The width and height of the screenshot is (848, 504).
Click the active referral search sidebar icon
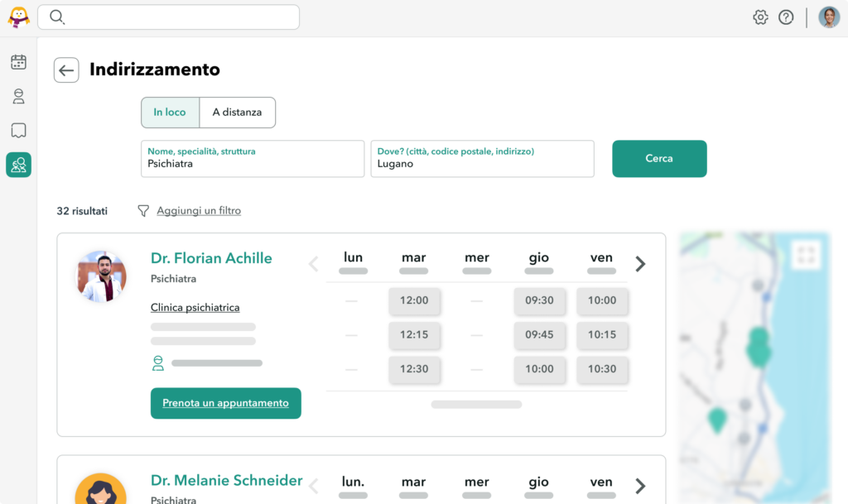(18, 165)
